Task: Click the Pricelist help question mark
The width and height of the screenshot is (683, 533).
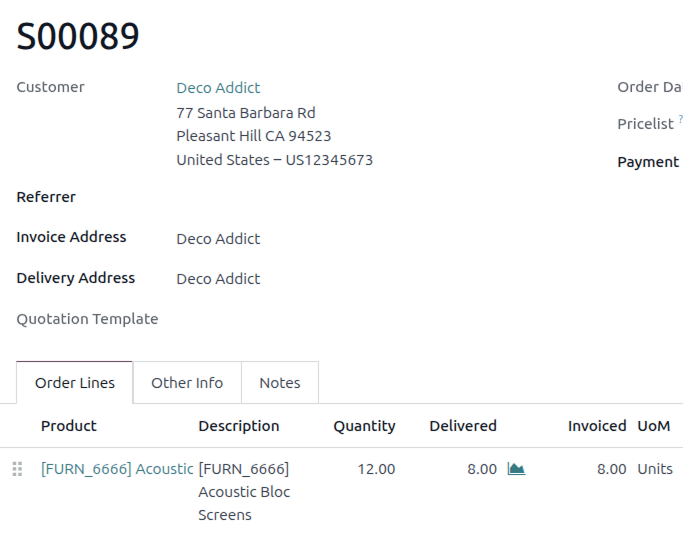Action: (x=680, y=120)
